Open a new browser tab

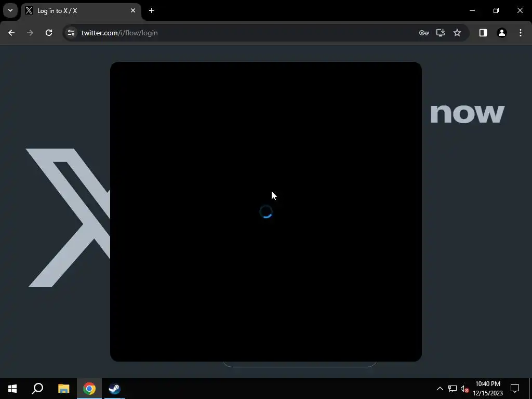pos(152,10)
